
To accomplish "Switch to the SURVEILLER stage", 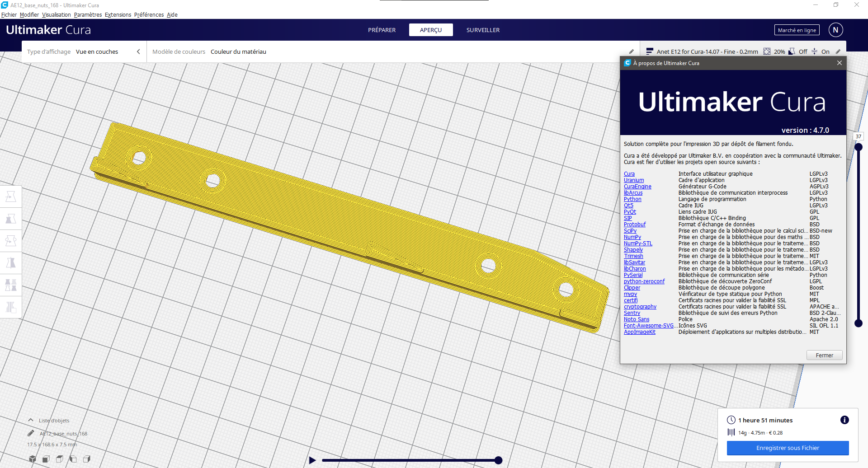I will tap(483, 30).
